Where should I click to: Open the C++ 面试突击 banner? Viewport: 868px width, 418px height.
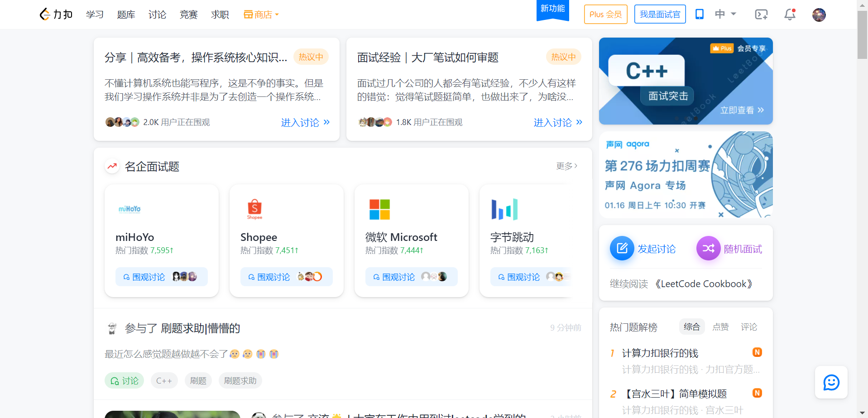tap(686, 81)
